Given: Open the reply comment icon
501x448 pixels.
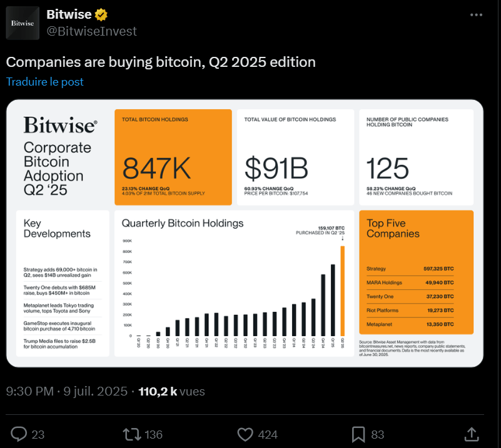Looking at the screenshot, I should pos(19,434).
